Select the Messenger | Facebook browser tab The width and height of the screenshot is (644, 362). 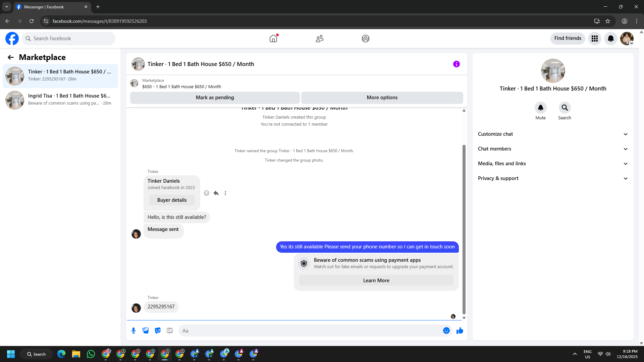click(x=52, y=7)
